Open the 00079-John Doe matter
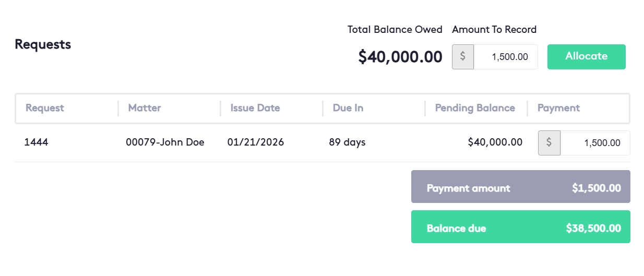644x276 pixels. coord(165,142)
